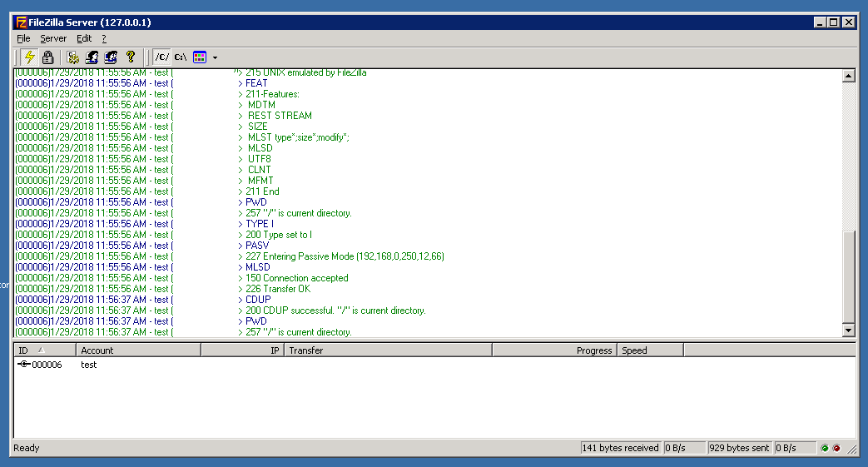Open the ? help menu

[x=103, y=38]
